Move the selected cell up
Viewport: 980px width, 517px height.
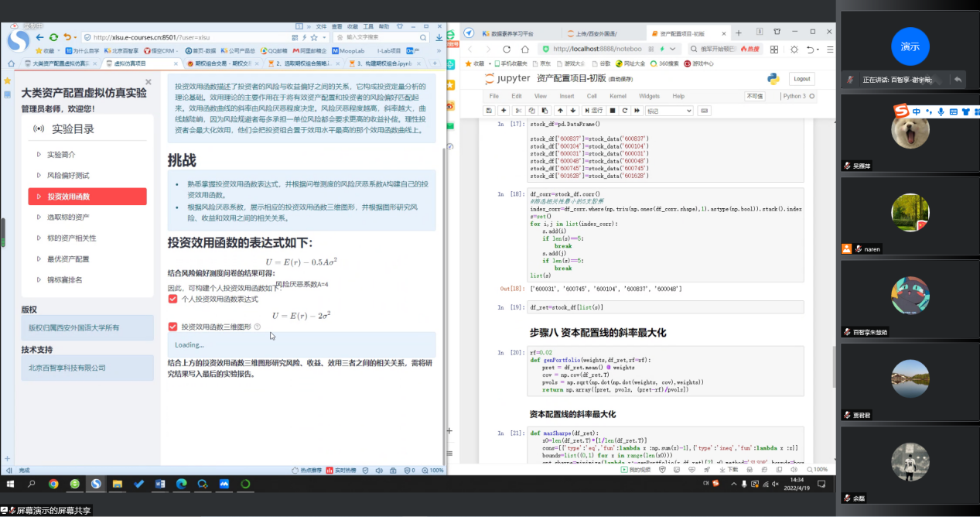560,111
